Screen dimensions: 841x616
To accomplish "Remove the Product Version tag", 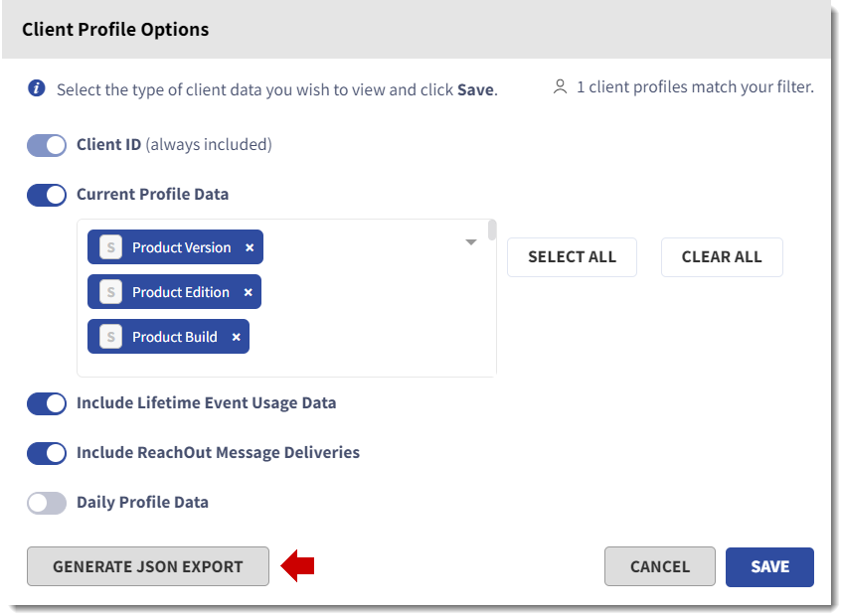I will pos(250,247).
